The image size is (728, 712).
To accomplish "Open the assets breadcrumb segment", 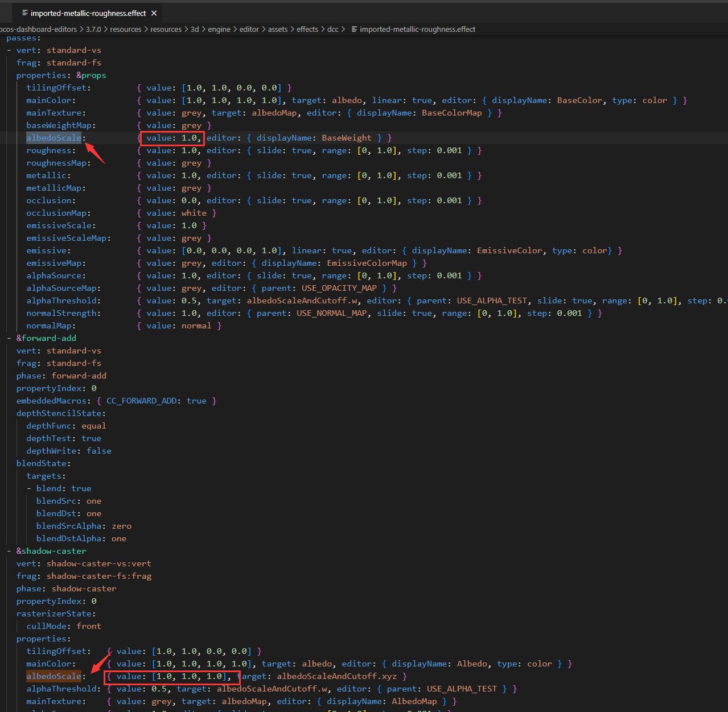I will pyautogui.click(x=278, y=29).
